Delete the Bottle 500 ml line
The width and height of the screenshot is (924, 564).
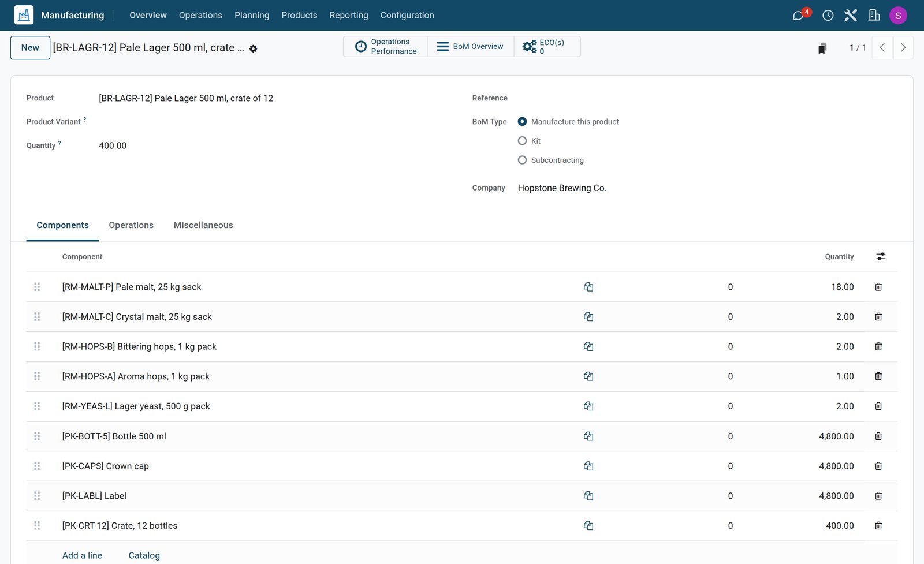pyautogui.click(x=878, y=436)
